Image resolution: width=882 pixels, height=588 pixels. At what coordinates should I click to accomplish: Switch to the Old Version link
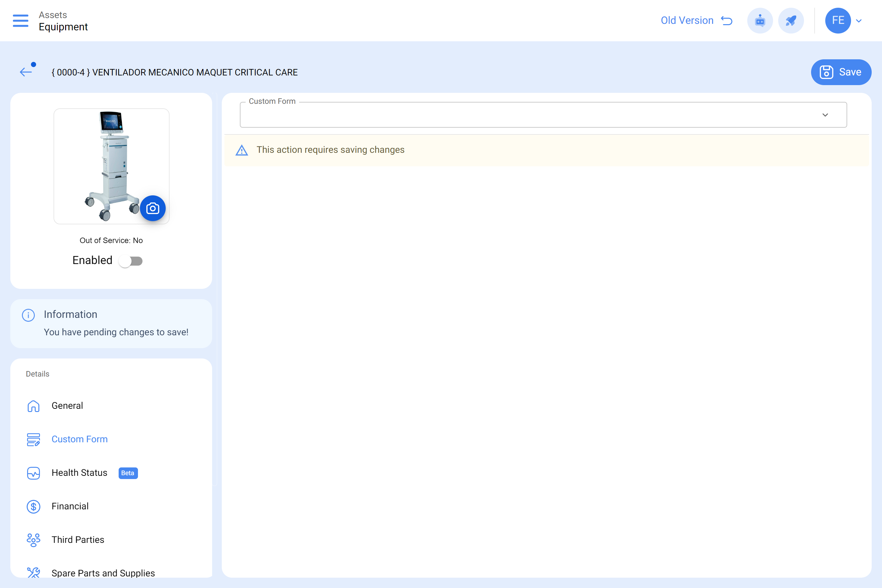pos(687,21)
